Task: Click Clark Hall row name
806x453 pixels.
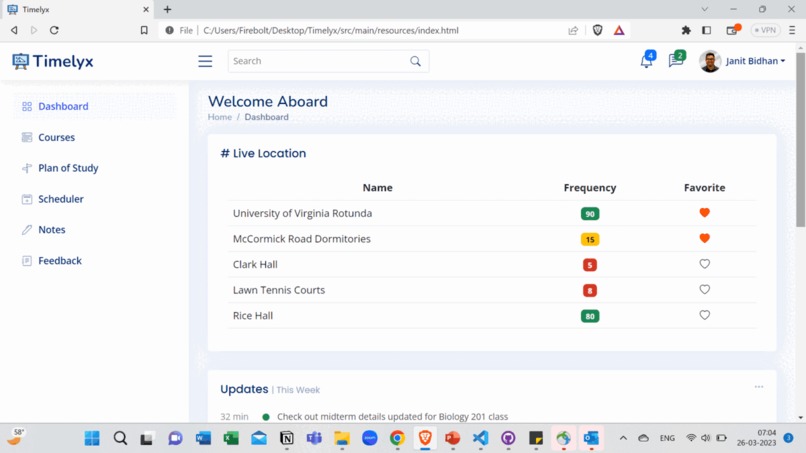Action: click(x=255, y=265)
